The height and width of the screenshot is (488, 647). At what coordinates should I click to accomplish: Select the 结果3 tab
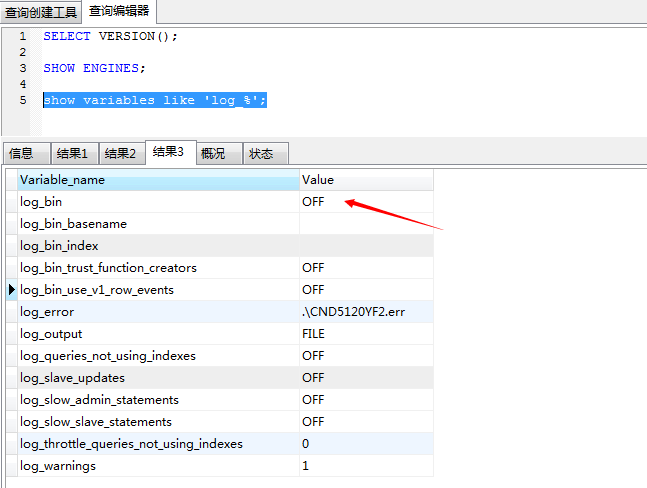[171, 152]
